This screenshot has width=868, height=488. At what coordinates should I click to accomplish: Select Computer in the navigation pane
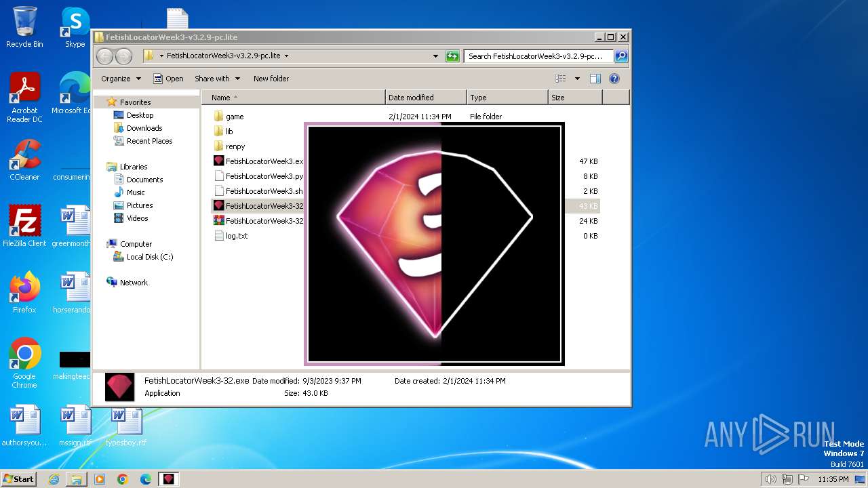pyautogui.click(x=136, y=244)
